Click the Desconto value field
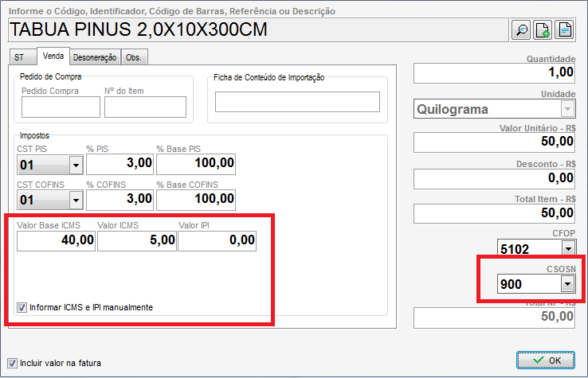This screenshot has height=378, width=588. (494, 177)
